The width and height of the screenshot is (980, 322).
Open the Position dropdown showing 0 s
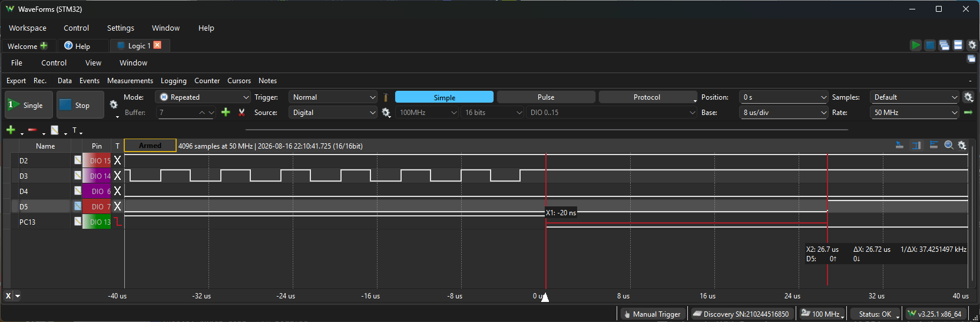click(x=784, y=97)
